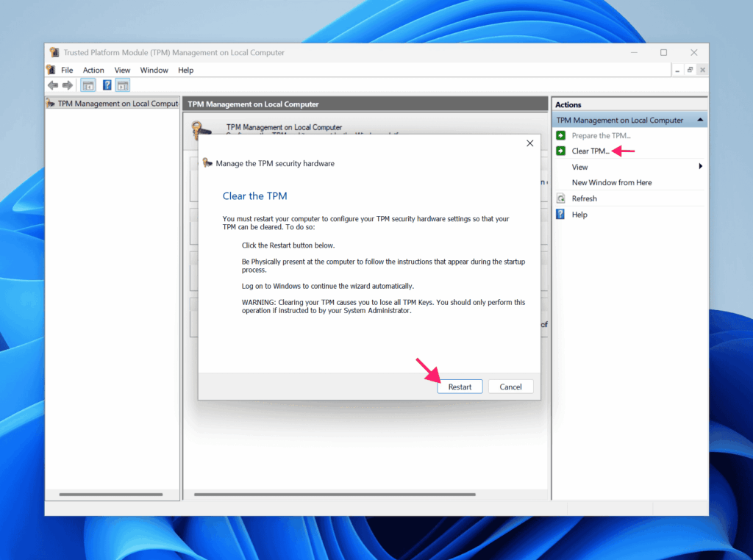Select Clear TPM... in the Actions pane

pyautogui.click(x=590, y=151)
